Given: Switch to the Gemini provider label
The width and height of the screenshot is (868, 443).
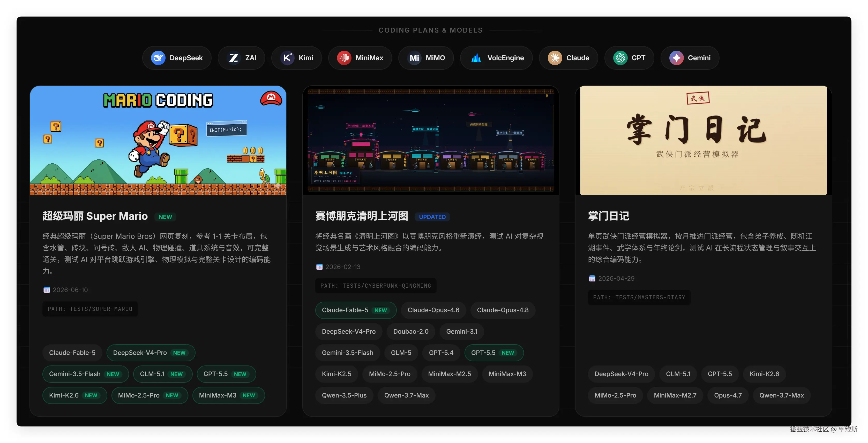Looking at the screenshot, I should [x=699, y=58].
